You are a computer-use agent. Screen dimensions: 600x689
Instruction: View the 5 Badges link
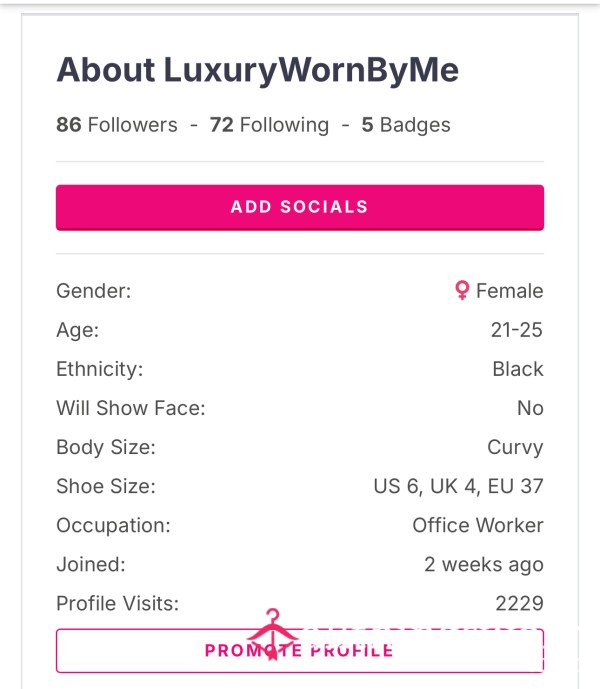click(406, 125)
